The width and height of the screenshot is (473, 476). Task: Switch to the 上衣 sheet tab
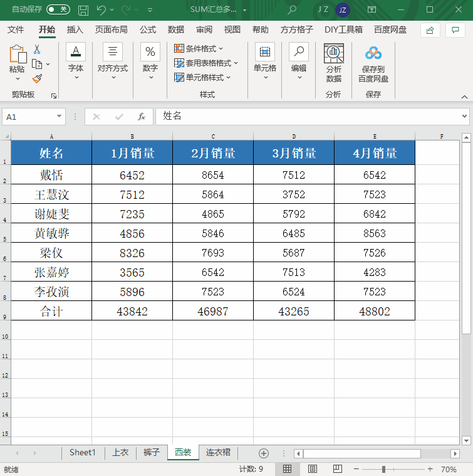click(x=120, y=453)
